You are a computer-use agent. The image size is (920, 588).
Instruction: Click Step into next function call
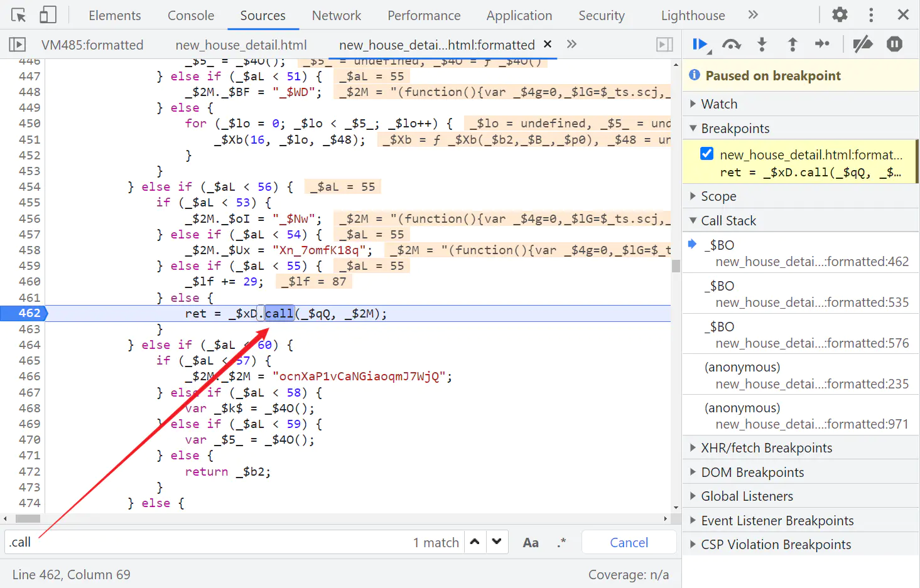tap(762, 45)
